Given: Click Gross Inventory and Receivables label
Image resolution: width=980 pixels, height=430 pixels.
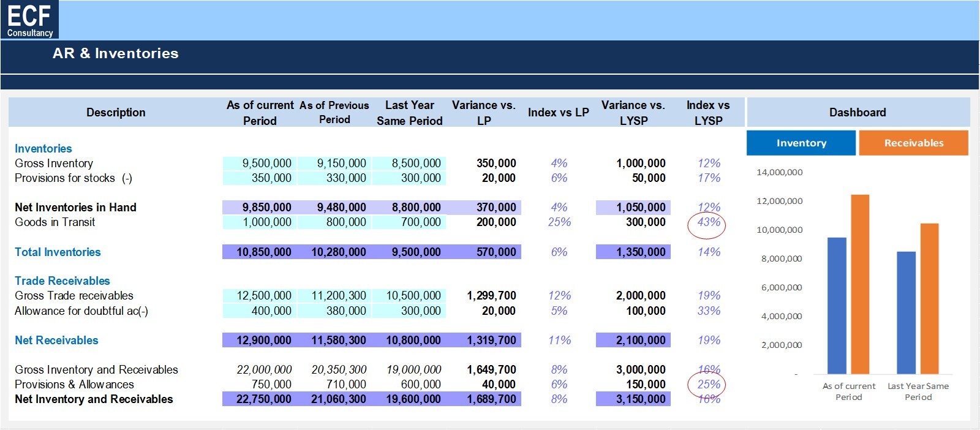Looking at the screenshot, I should [96, 369].
